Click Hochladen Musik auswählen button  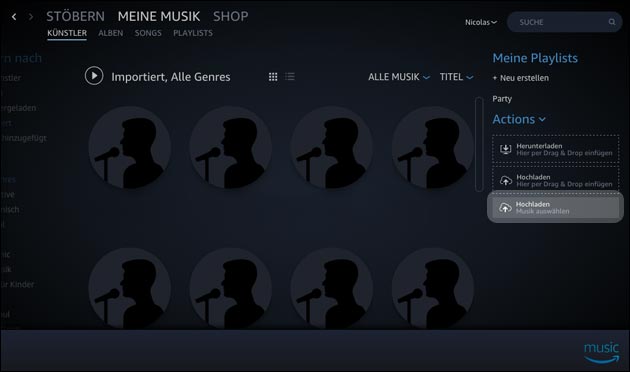pyautogui.click(x=555, y=207)
